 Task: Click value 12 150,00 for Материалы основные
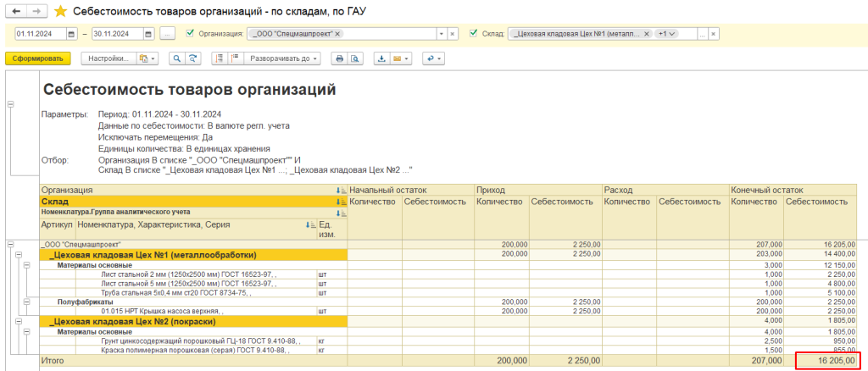pos(838,265)
